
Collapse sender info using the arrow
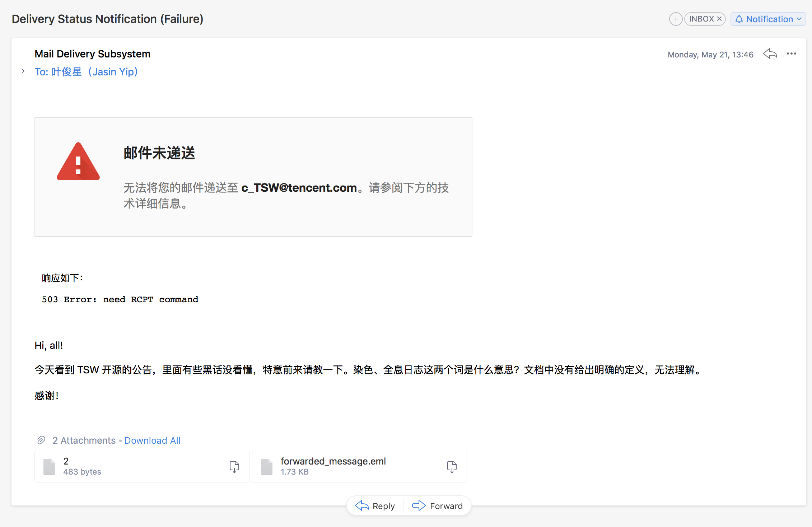point(23,71)
